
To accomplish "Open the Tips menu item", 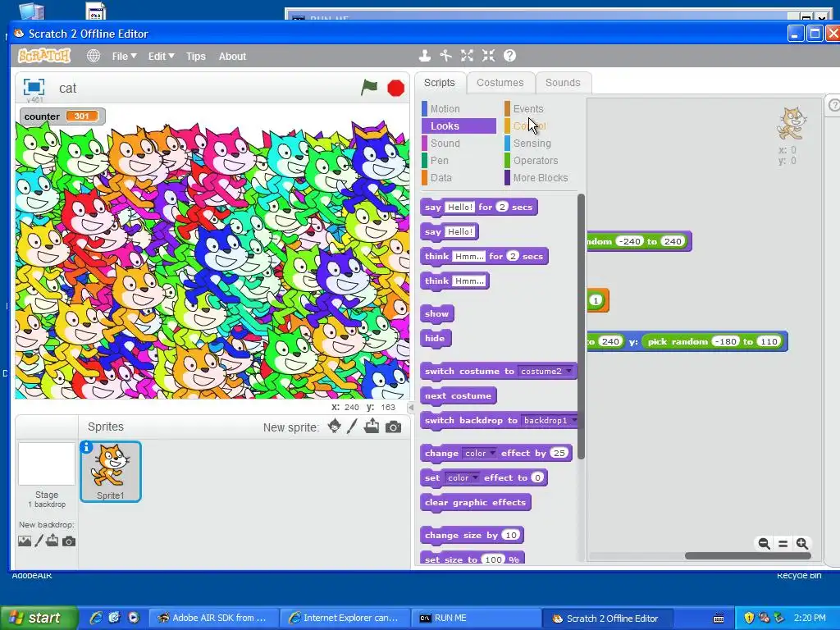I will (195, 57).
